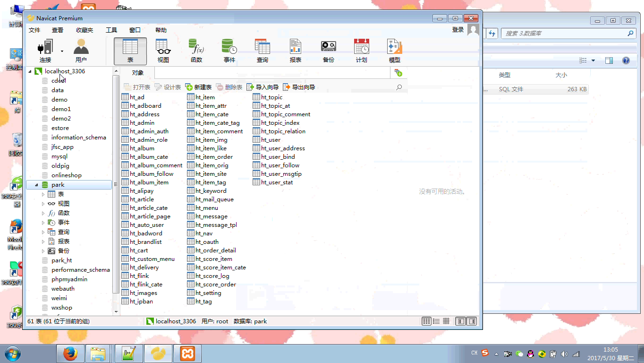The height and width of the screenshot is (363, 644).
Task: Click the search magnifier in objects pane
Action: pyautogui.click(x=399, y=87)
